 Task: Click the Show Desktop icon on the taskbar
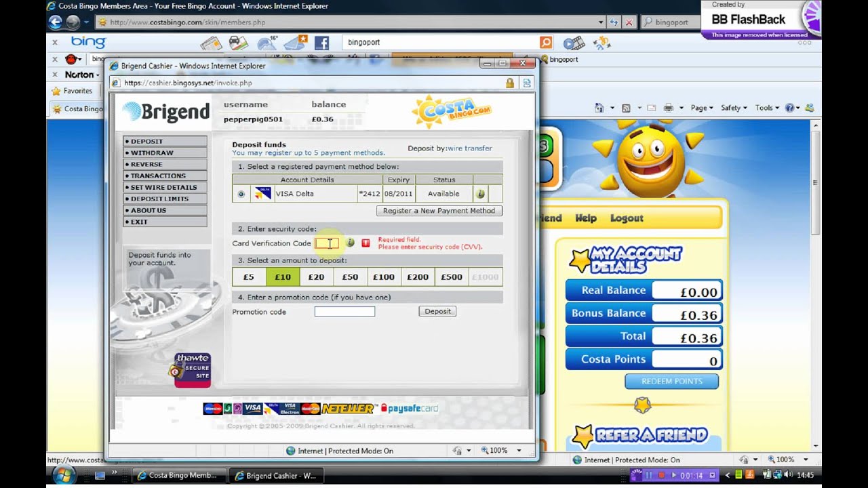pyautogui.click(x=100, y=475)
